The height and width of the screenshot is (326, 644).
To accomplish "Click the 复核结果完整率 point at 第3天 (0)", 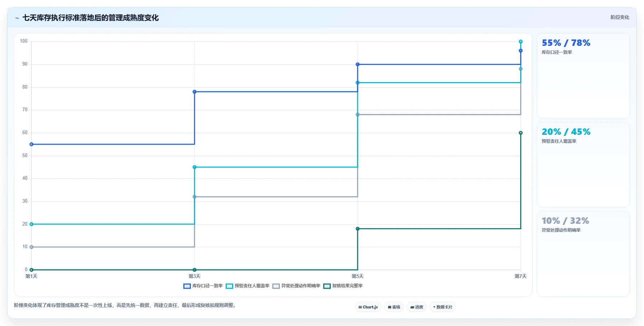I will [194, 270].
